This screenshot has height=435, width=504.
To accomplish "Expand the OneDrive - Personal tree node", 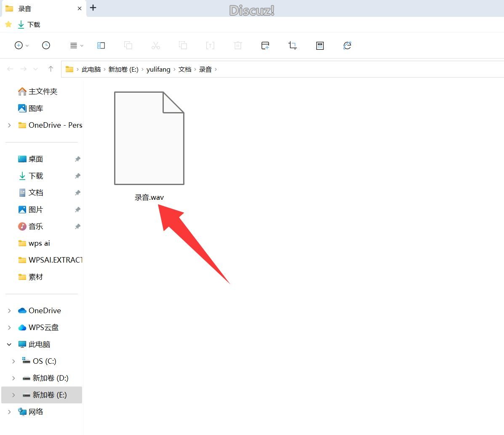I will [x=9, y=125].
